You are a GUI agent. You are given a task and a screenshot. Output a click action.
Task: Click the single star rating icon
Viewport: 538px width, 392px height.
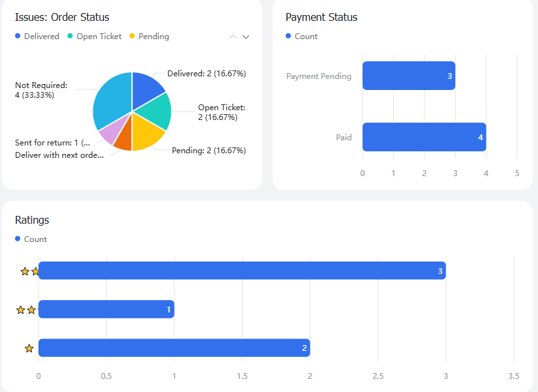29,348
